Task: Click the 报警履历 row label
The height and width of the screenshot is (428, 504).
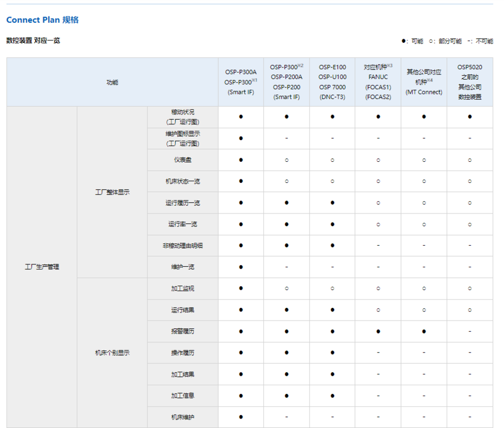Action: coord(182,331)
